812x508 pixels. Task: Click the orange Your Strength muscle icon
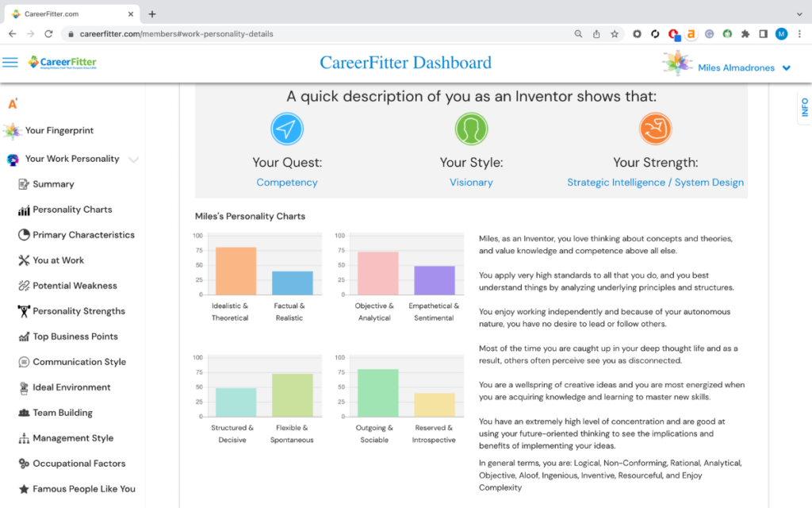click(655, 129)
